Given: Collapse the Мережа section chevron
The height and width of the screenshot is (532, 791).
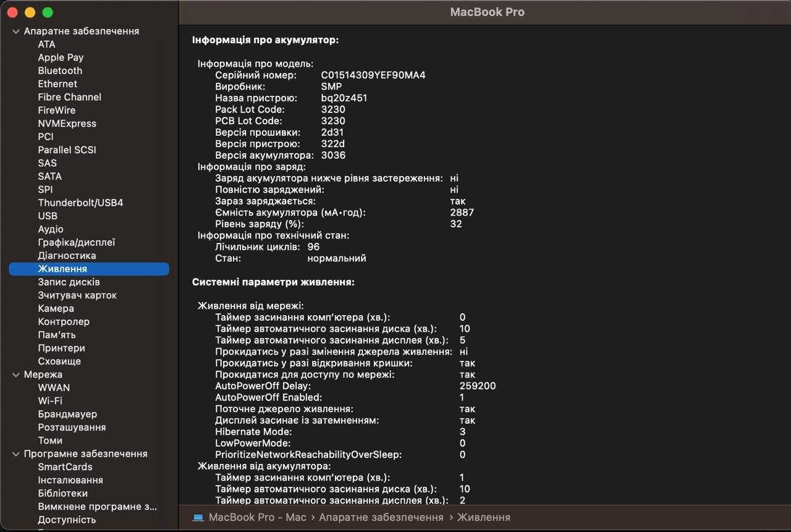Looking at the screenshot, I should (x=16, y=374).
